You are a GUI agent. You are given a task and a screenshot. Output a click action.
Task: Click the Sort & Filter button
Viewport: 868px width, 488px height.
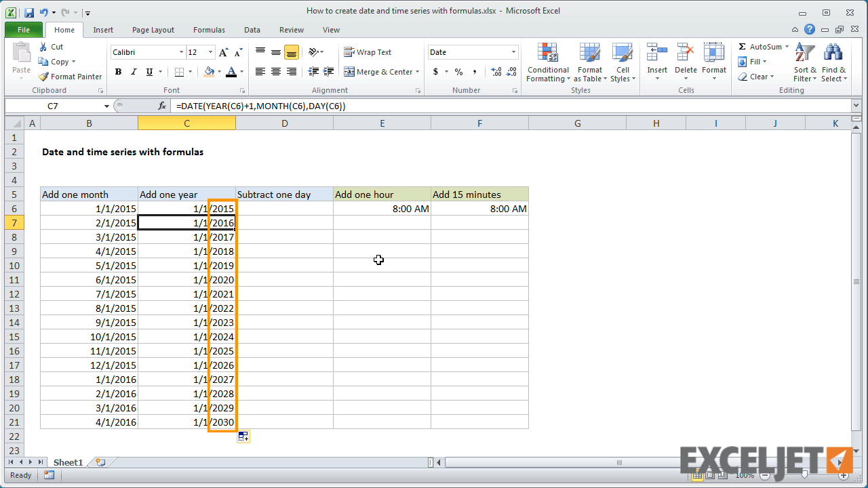[x=804, y=63]
